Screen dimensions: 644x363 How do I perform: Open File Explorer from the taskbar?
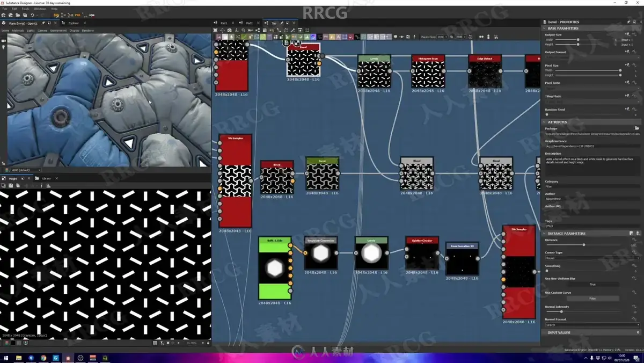point(19,358)
